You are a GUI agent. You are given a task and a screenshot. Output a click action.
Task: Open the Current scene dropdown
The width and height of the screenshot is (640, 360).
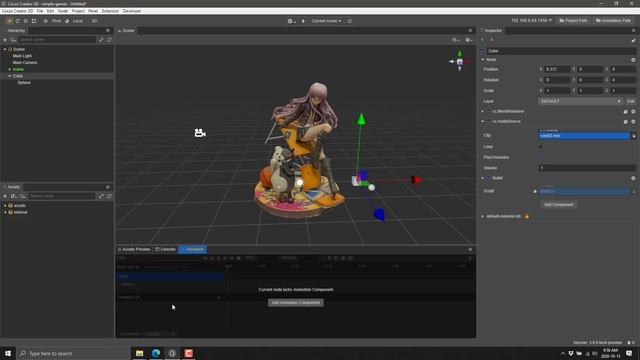(326, 21)
